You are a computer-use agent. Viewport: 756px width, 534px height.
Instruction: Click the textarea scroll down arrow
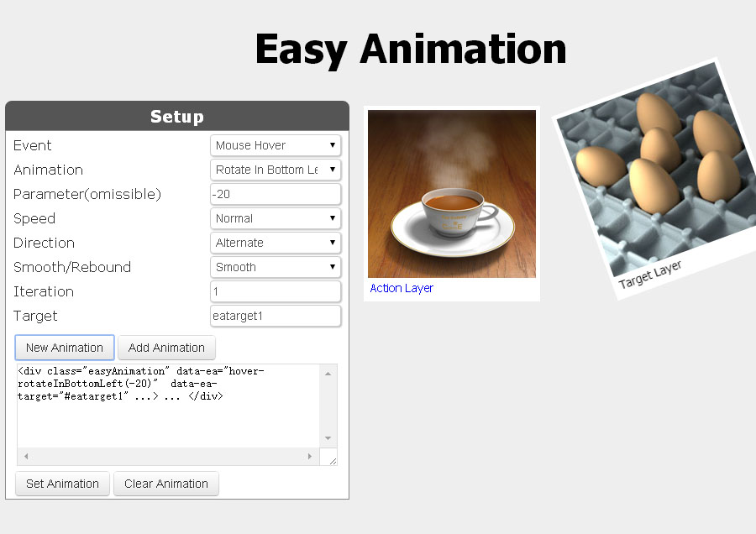328,438
